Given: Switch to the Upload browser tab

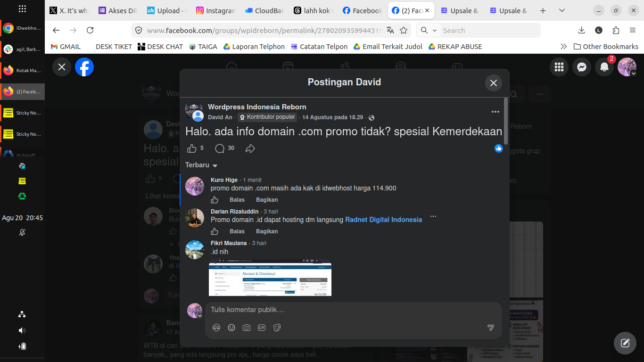Looking at the screenshot, I should tap(167, 10).
